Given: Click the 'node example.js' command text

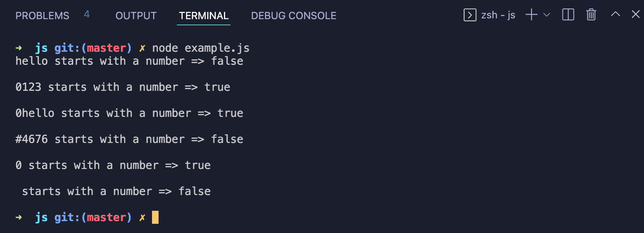Looking at the screenshot, I should [201, 48].
